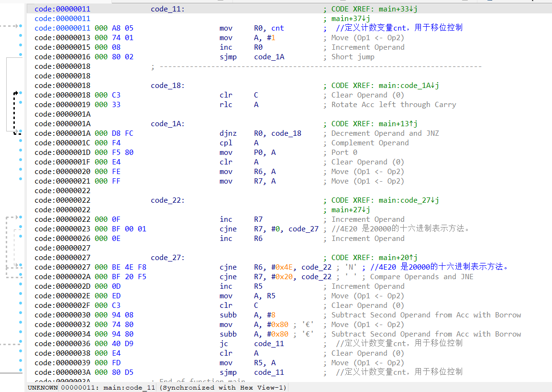Click the code_1A: label

tap(167, 124)
